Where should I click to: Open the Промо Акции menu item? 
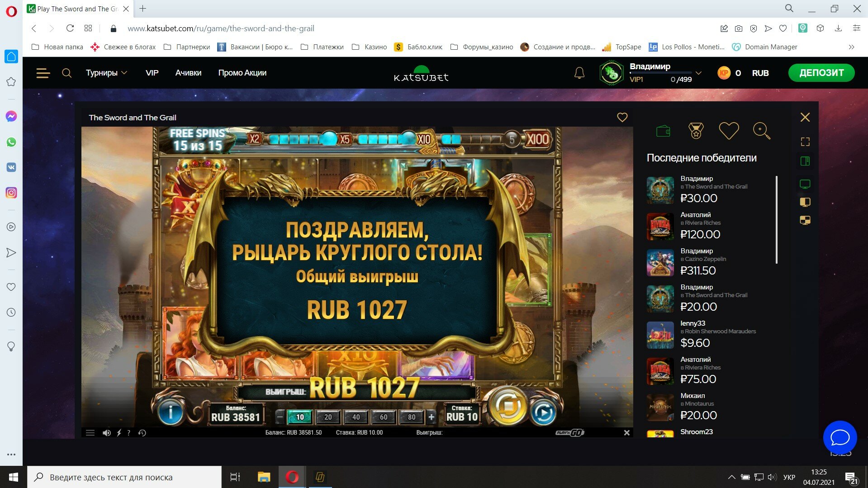coord(242,73)
